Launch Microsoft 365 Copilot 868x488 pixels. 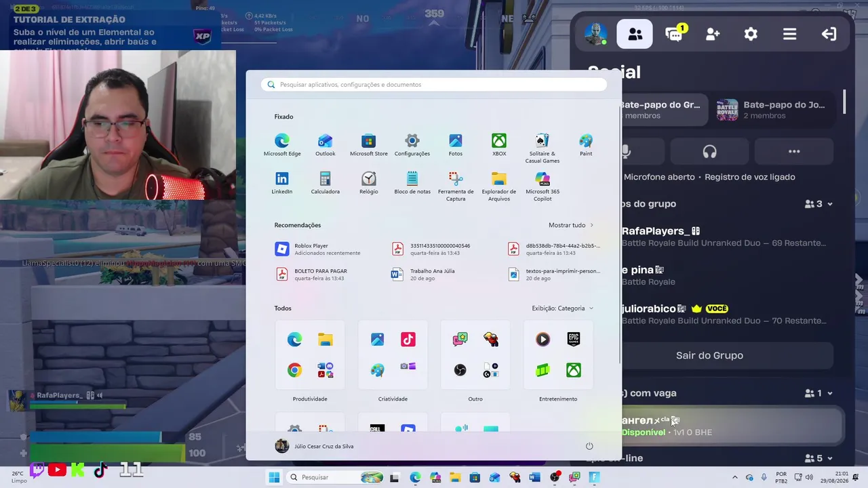pyautogui.click(x=542, y=186)
